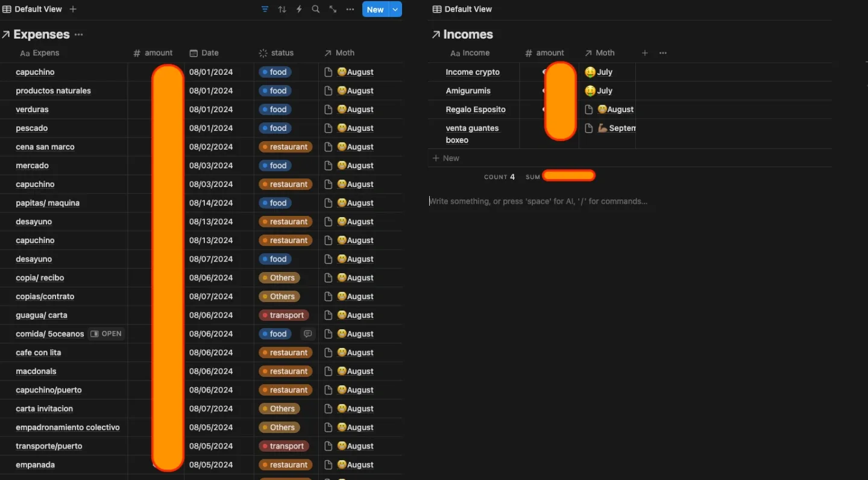Open the view options three-dot menu
The width and height of the screenshot is (868, 480).
pyautogui.click(x=350, y=10)
